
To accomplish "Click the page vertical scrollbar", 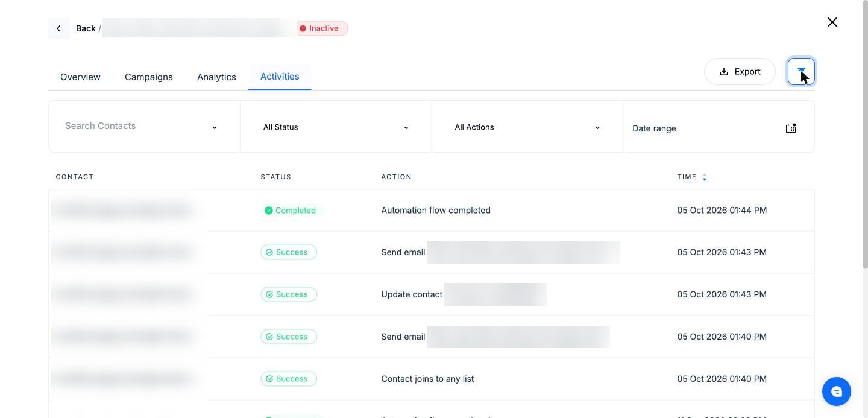I will click(x=865, y=135).
